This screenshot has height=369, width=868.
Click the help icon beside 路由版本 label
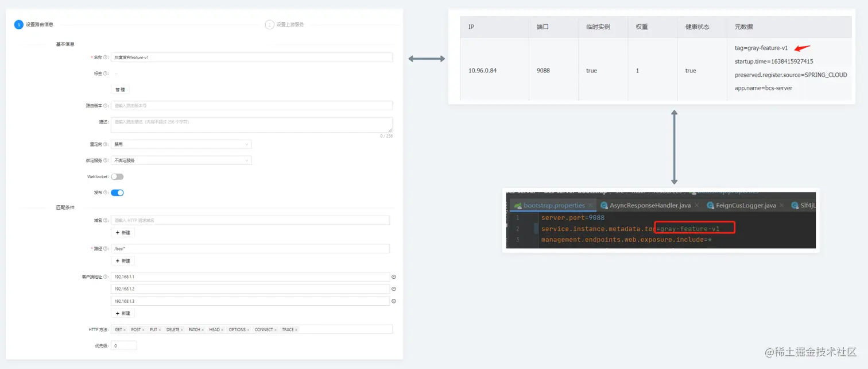[x=105, y=106]
